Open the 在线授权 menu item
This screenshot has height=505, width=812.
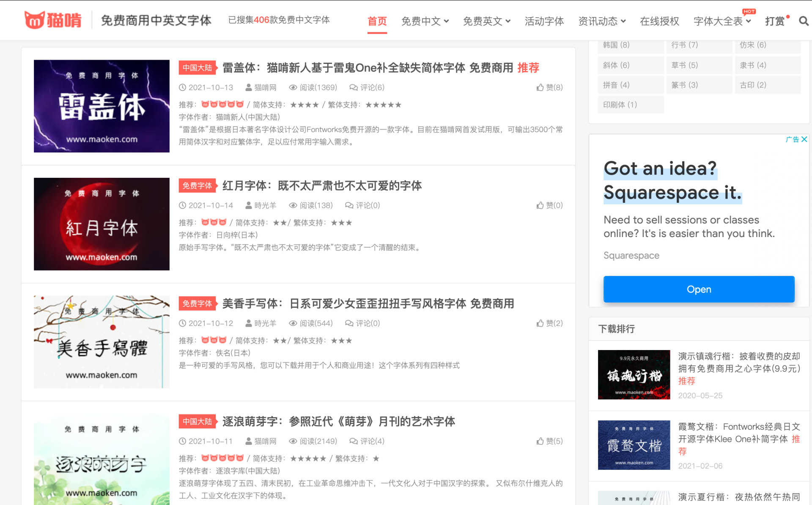[x=659, y=21]
